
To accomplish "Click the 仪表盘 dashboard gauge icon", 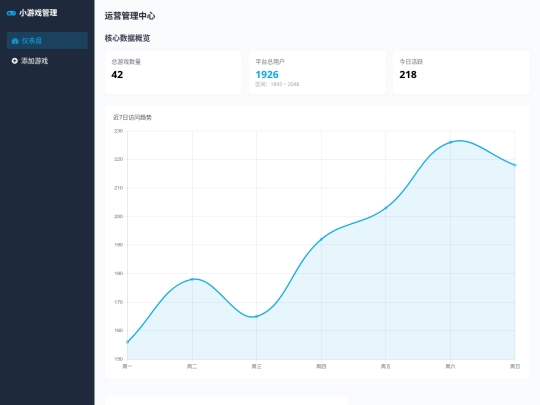I will [15, 41].
